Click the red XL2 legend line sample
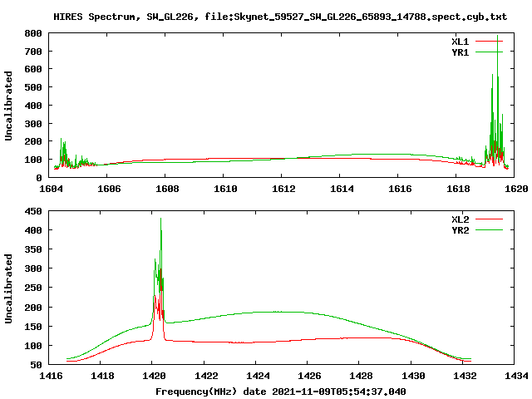 point(489,219)
